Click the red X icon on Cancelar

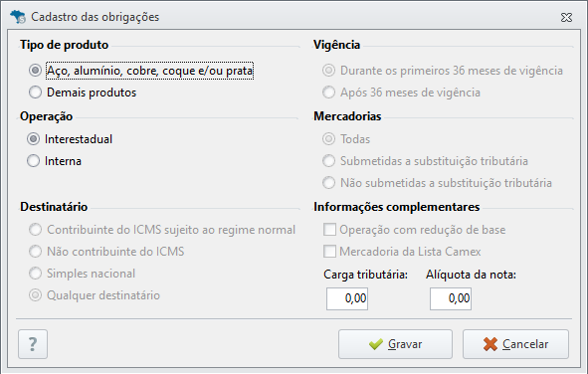coord(490,344)
